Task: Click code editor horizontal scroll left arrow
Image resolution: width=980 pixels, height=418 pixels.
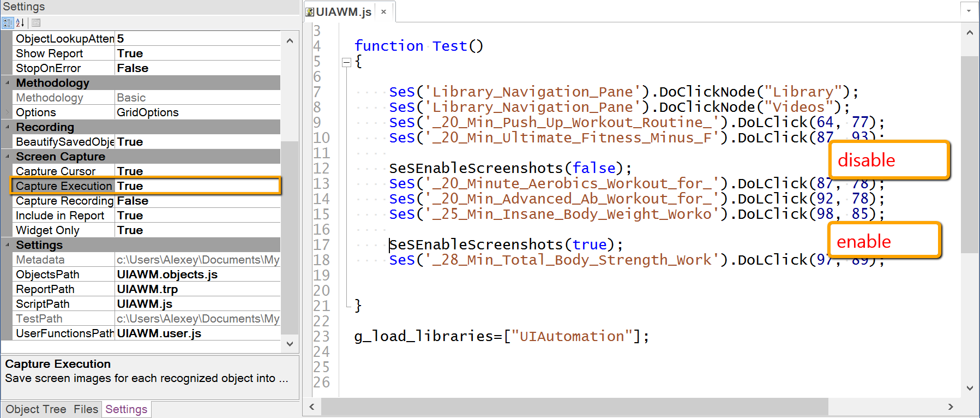Action: click(x=312, y=407)
